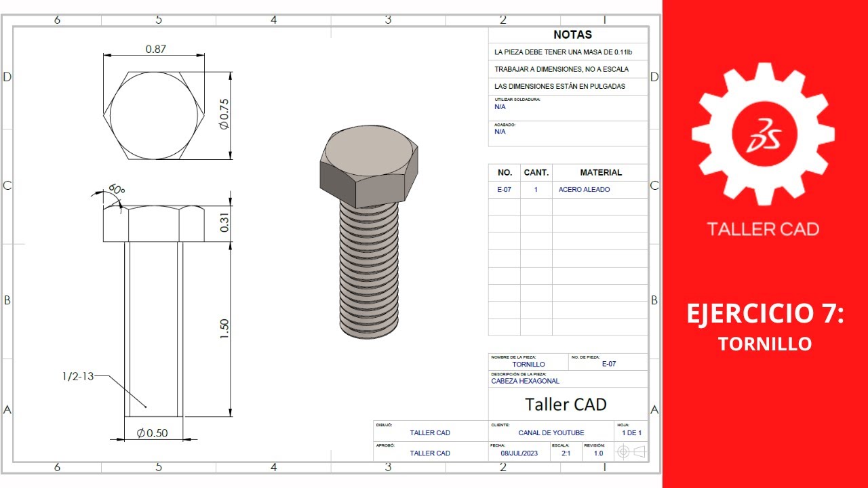The width and height of the screenshot is (868, 488).
Task: Select the note about masa de 0.11lb
Action: 564,52
